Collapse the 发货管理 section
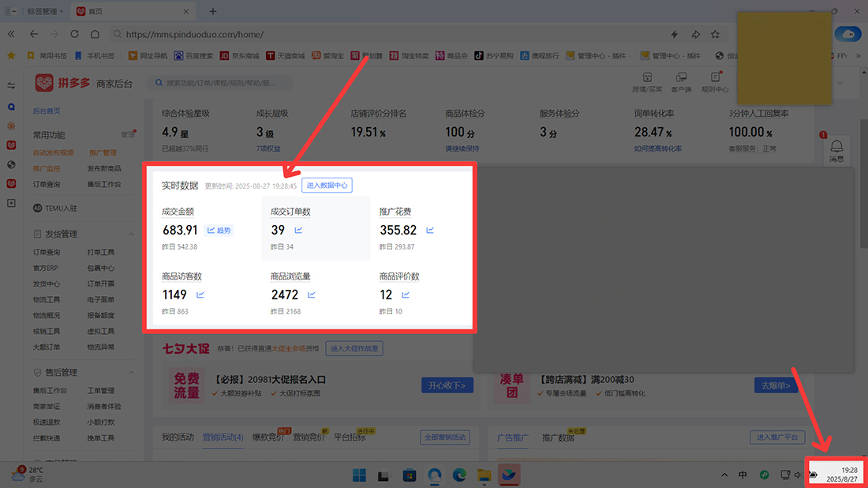This screenshot has height=488, width=868. tap(132, 234)
